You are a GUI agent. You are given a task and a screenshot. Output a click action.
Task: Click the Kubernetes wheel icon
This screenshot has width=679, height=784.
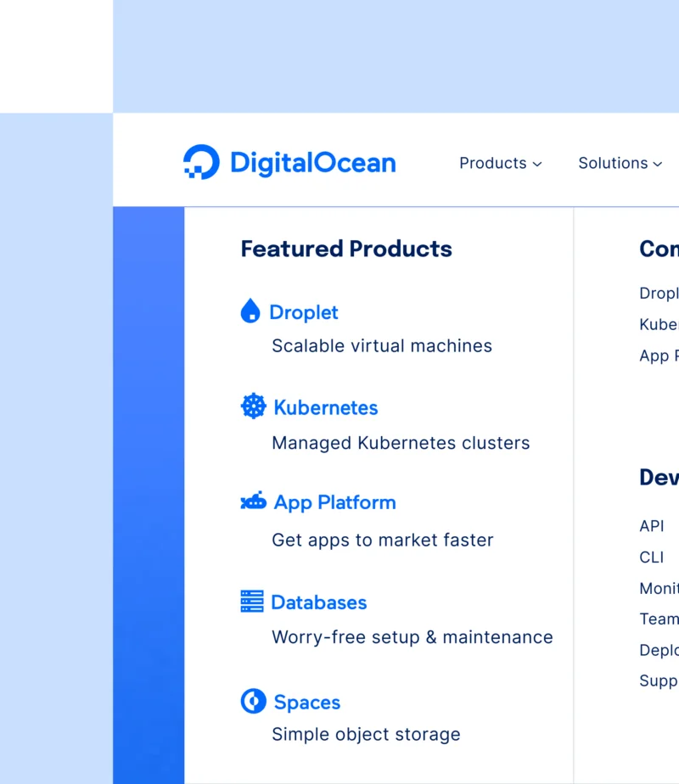(254, 406)
